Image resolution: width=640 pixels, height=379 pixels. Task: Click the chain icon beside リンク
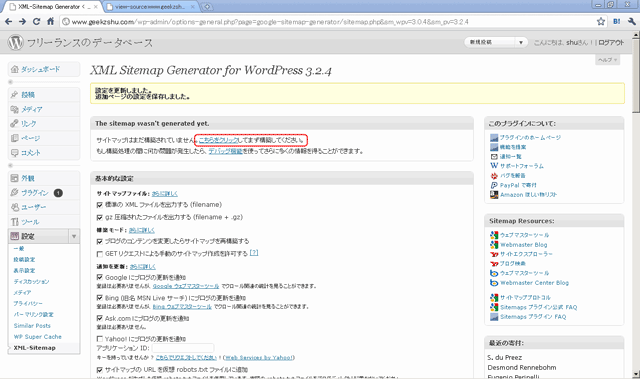(14, 123)
